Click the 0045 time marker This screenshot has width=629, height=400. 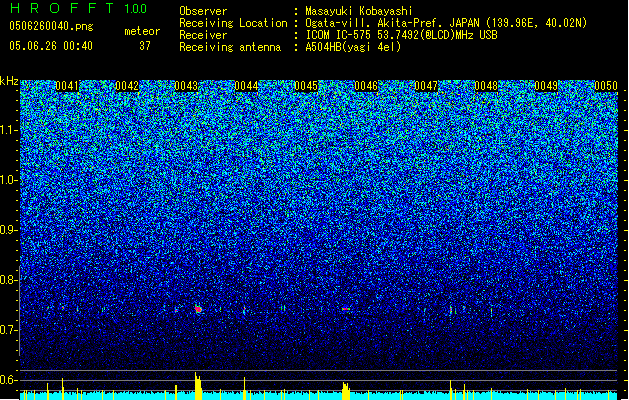(306, 86)
